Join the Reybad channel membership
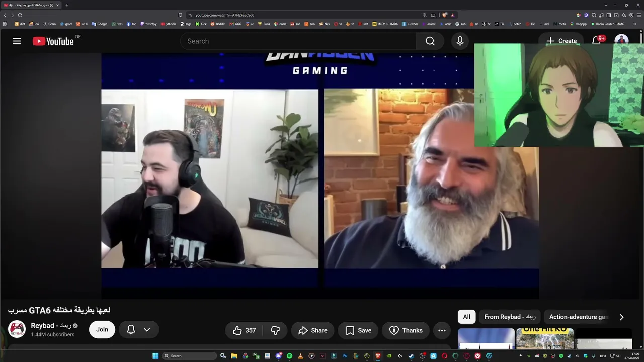Image resolution: width=644 pixels, height=362 pixels. pyautogui.click(x=102, y=330)
